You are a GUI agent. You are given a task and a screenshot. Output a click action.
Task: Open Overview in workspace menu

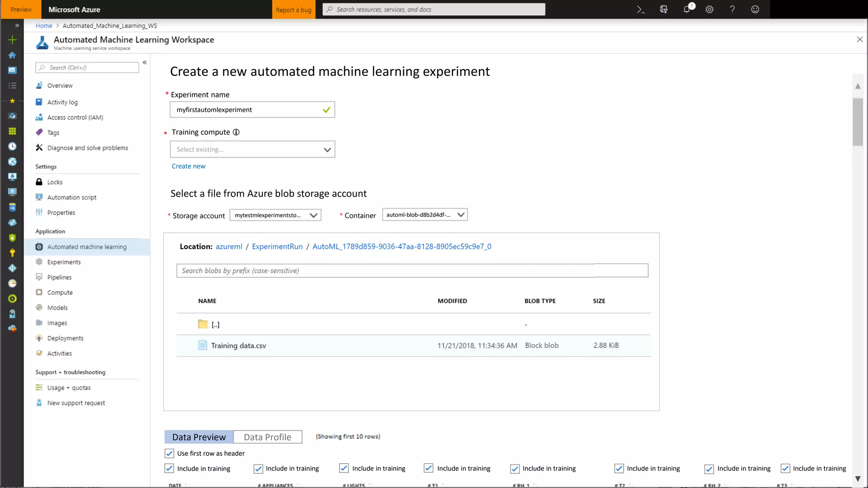click(x=60, y=86)
